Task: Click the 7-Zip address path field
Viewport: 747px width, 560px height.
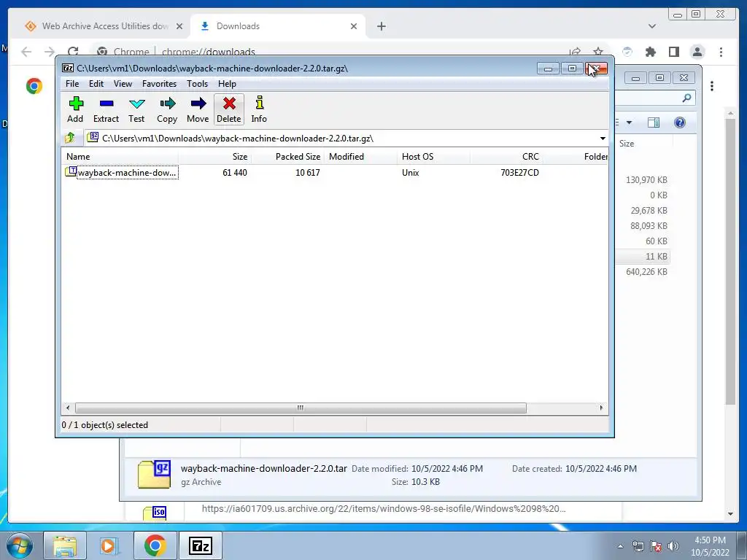Action: [341, 139]
